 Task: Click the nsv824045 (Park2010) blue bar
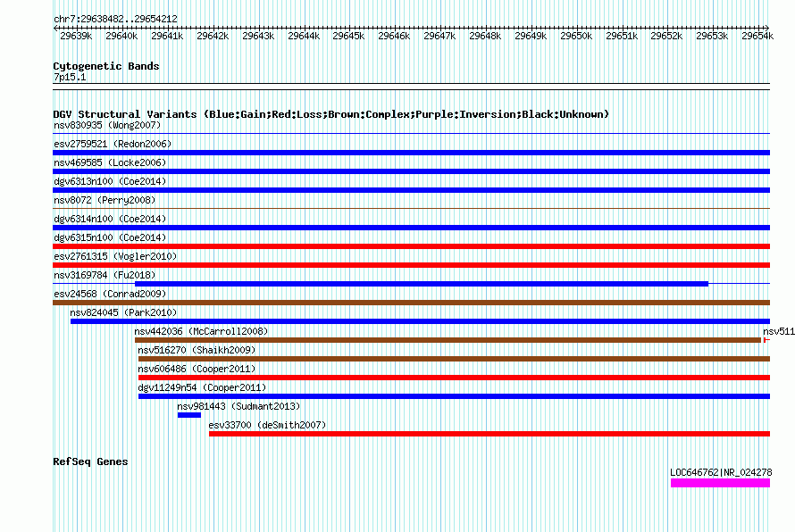coord(421,321)
